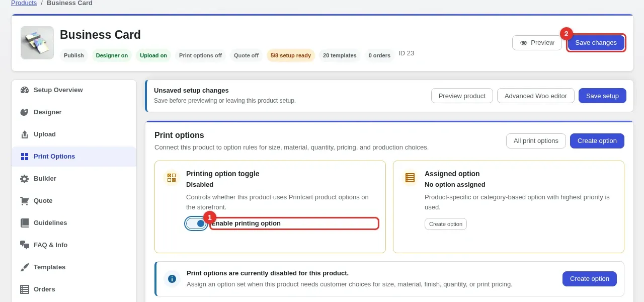This screenshot has height=302, width=644.
Task: Click the ID 23 text
Action: 406,53
